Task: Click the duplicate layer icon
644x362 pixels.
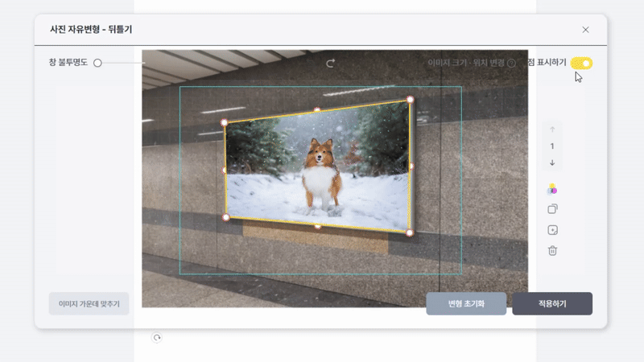Action: (552, 209)
